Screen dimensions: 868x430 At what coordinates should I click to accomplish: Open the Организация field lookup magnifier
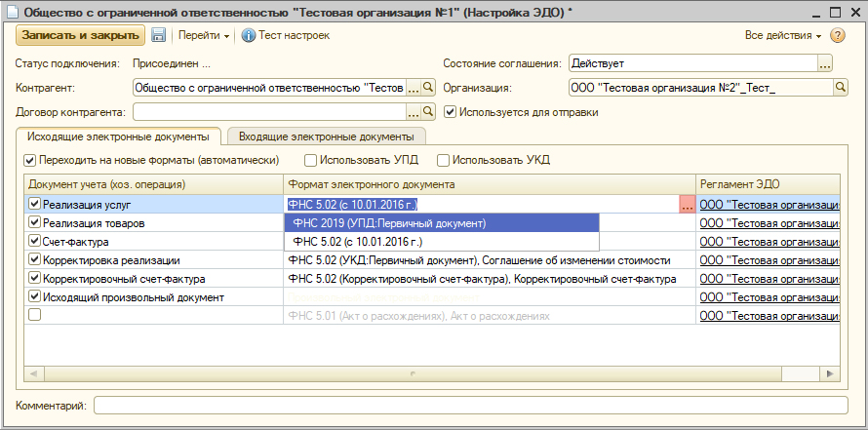pos(840,88)
